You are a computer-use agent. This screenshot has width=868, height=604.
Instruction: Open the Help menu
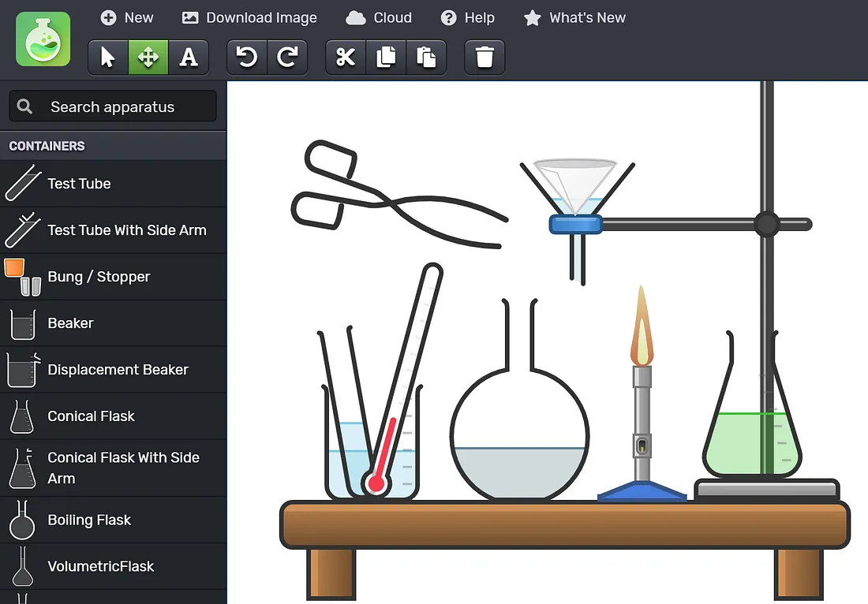[468, 17]
